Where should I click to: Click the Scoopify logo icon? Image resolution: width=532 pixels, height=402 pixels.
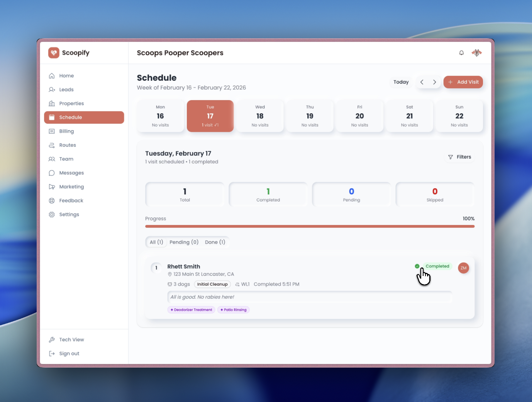pos(54,53)
